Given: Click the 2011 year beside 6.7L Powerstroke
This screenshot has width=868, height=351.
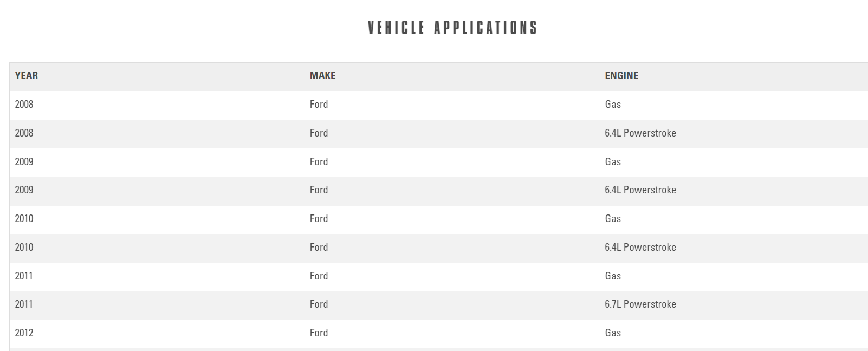Looking at the screenshot, I should pyautogui.click(x=24, y=304).
